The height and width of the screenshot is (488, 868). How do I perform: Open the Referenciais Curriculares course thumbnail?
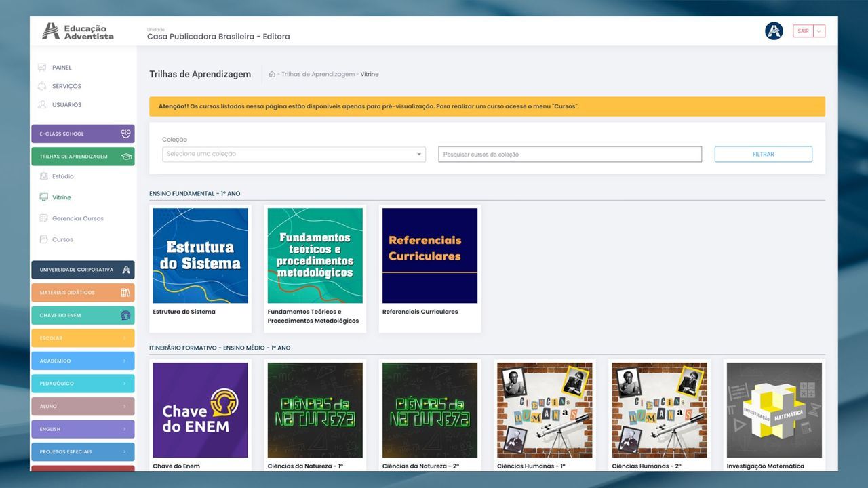click(x=430, y=256)
